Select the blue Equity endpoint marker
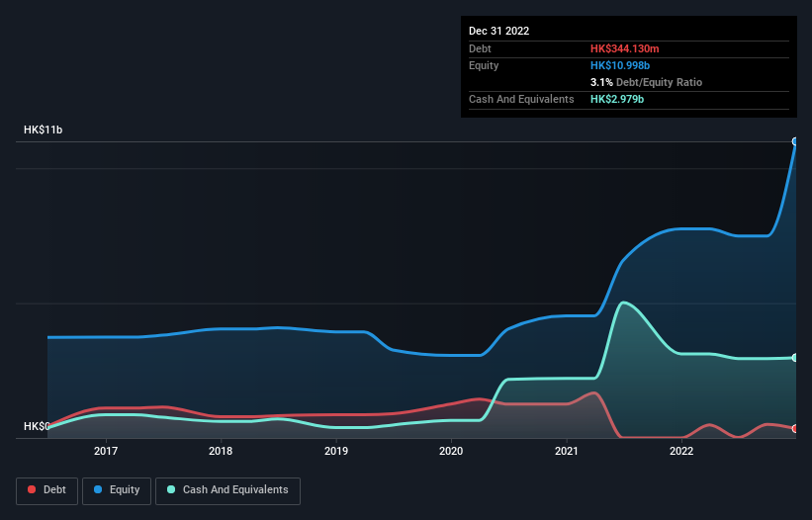This screenshot has height=520, width=812. [x=795, y=141]
